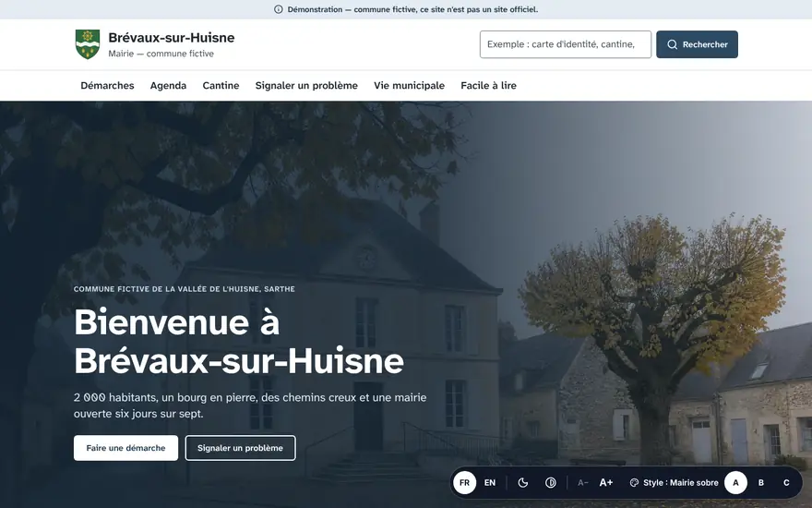Increase text size with A+
812x508 pixels.
coord(606,482)
